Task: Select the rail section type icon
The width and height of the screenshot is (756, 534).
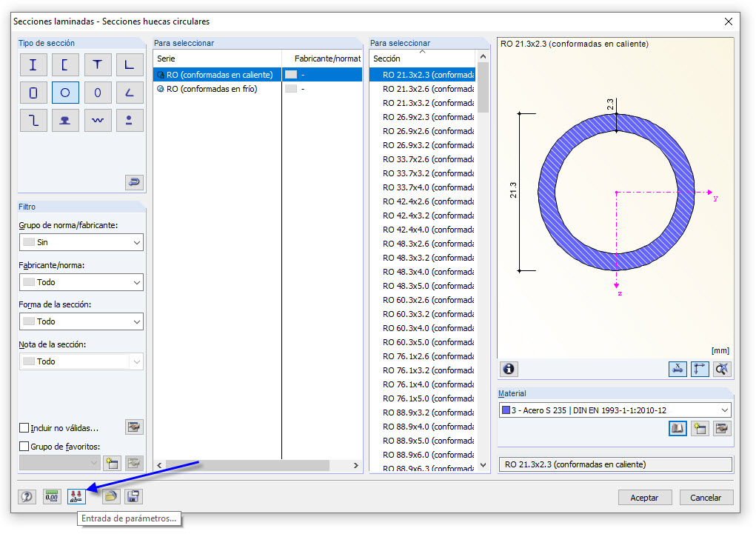Action: pyautogui.click(x=65, y=121)
